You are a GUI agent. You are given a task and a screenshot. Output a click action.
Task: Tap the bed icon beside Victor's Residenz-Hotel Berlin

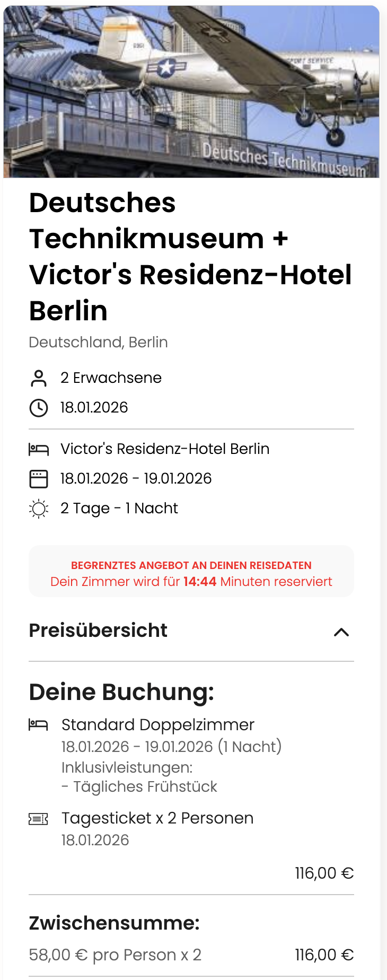38,449
